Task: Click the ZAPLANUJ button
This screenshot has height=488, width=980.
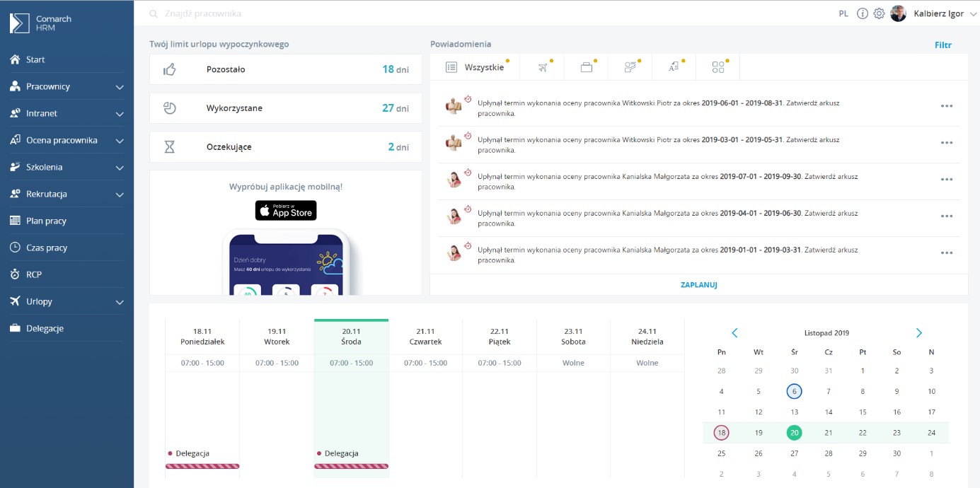Action: click(699, 285)
